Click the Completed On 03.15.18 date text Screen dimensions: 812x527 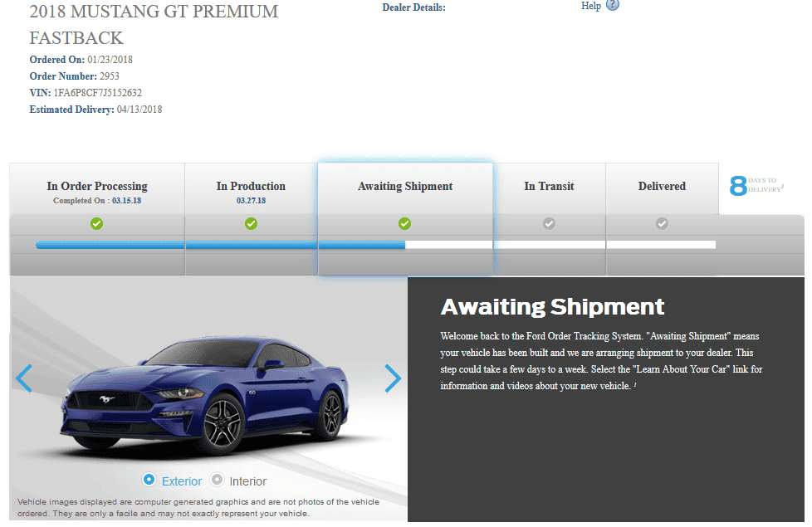pos(97,200)
